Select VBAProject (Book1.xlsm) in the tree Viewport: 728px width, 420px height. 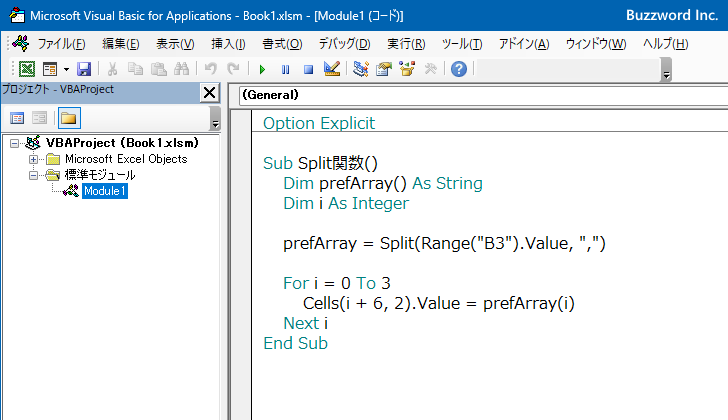(122, 143)
